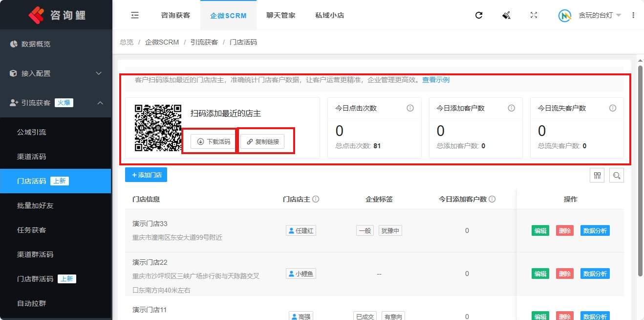Click the refresh icon in the top bar
Viewport: 644px width, 320px height.
[479, 15]
